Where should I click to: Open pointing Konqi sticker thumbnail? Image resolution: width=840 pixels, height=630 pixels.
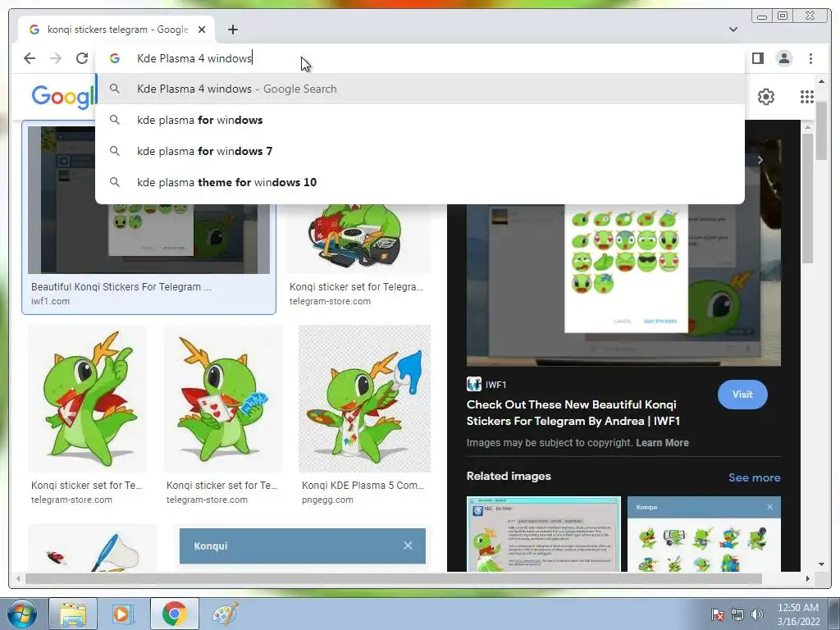pyautogui.click(x=87, y=399)
